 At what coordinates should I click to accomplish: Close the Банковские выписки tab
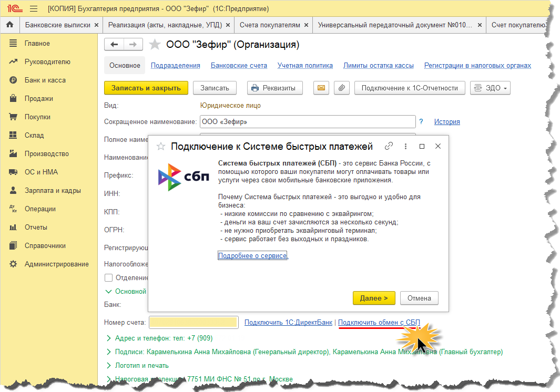96,25
